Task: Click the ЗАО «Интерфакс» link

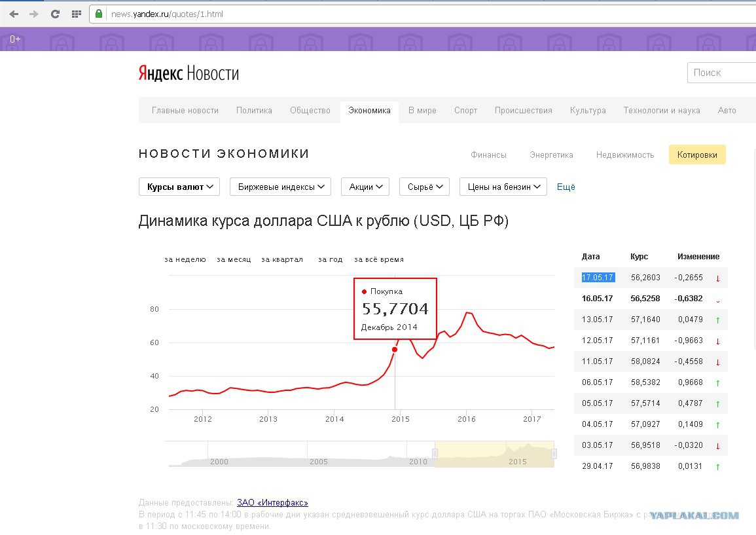Action: [272, 503]
